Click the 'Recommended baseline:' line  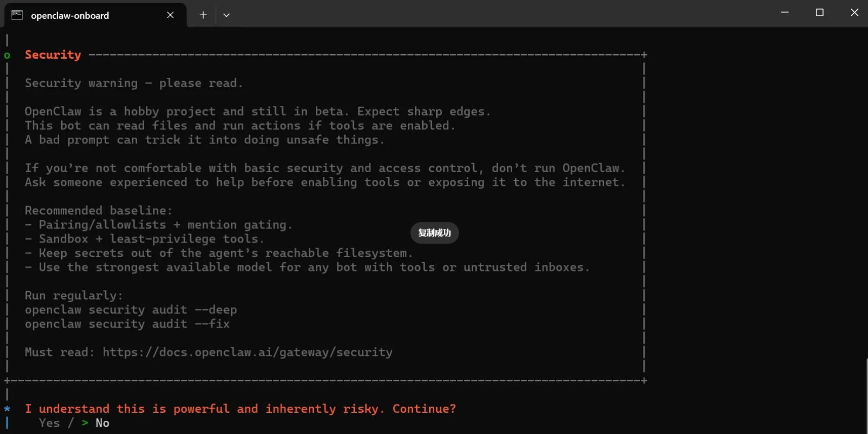coord(99,211)
